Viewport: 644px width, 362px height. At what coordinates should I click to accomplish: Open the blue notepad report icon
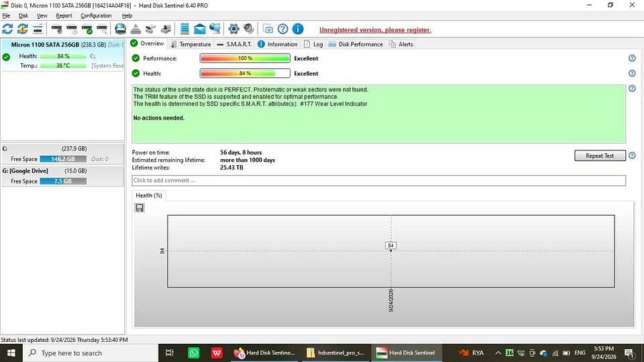pyautogui.click(x=185, y=29)
